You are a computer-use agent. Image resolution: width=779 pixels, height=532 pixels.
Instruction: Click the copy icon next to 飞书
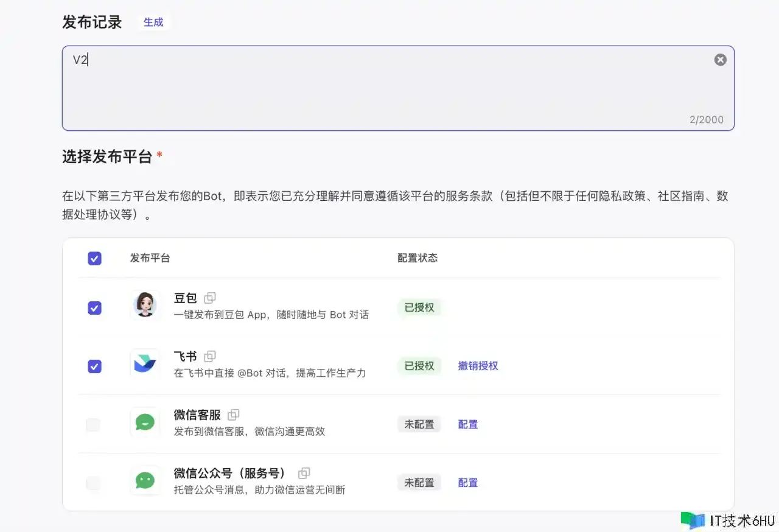[x=210, y=356]
